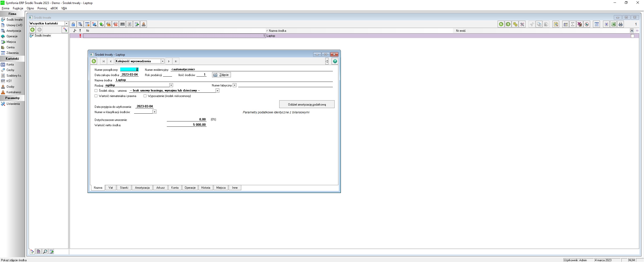Click the barcode icon in the toolbar

tap(123, 24)
